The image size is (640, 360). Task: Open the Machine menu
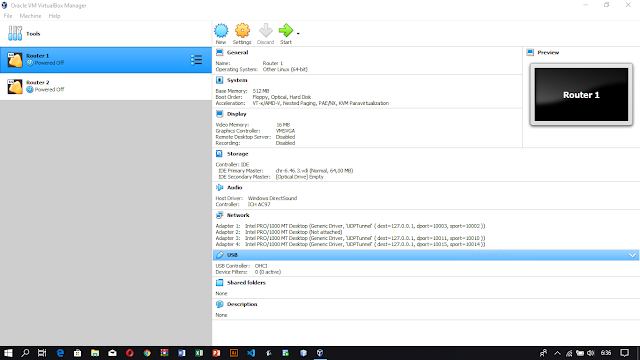tap(30, 16)
